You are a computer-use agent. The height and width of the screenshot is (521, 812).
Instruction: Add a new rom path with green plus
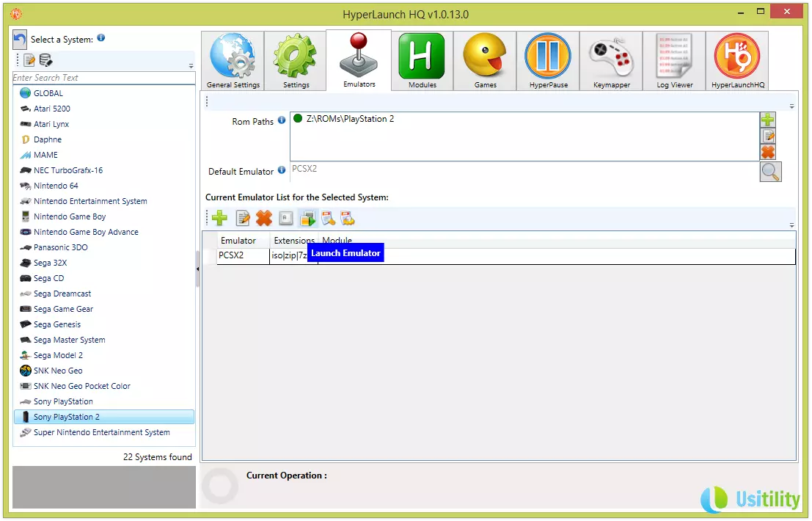[767, 120]
